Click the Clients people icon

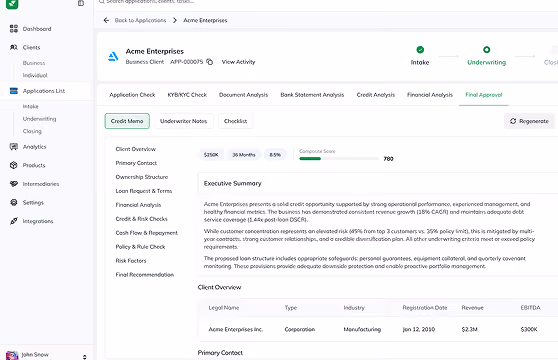14,47
